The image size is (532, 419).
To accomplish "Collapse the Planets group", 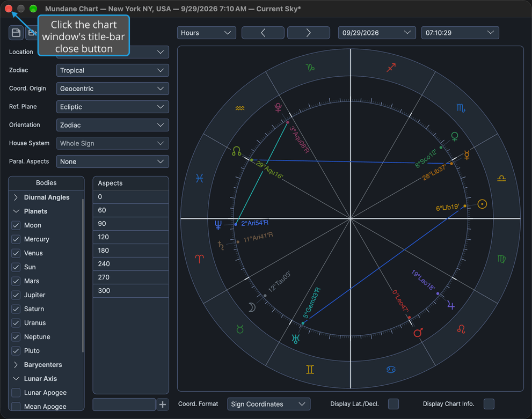I will click(16, 211).
